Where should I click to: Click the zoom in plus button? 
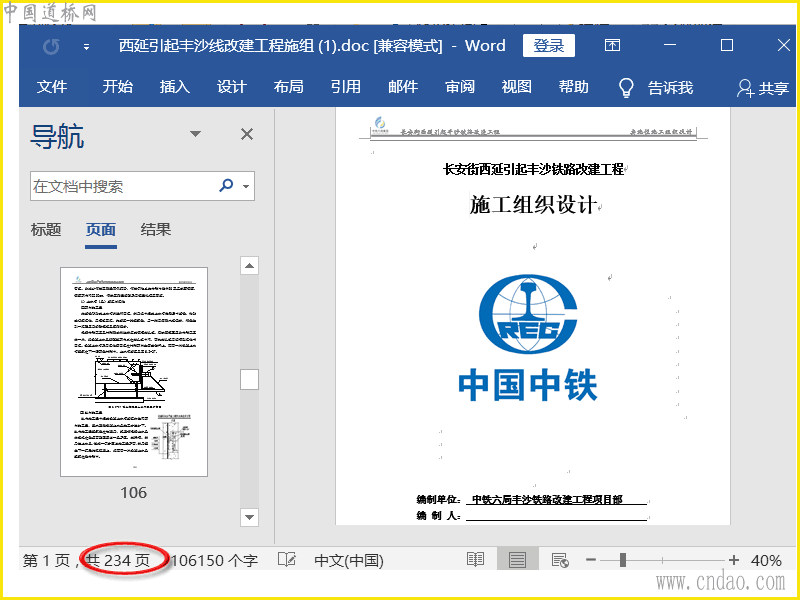click(734, 560)
